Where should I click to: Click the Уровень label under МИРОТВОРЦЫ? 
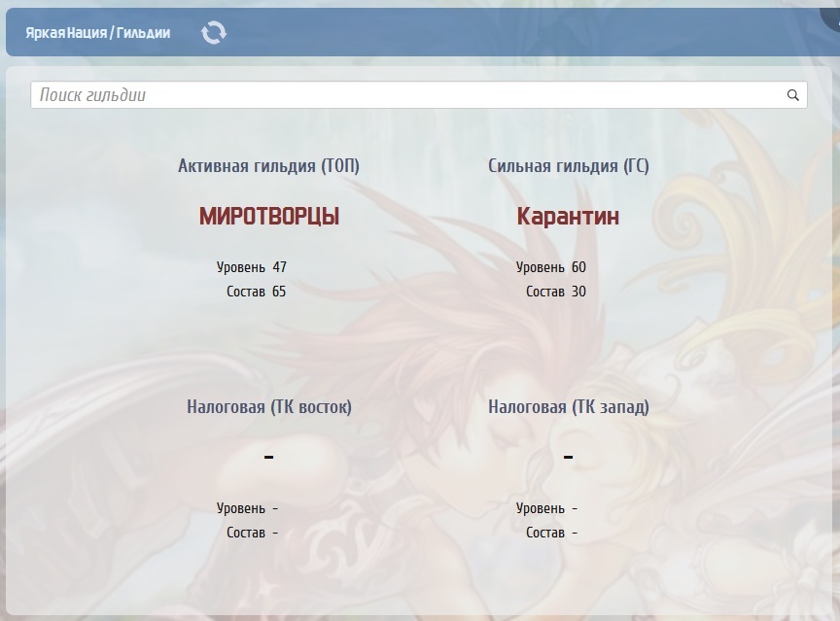[x=241, y=267]
